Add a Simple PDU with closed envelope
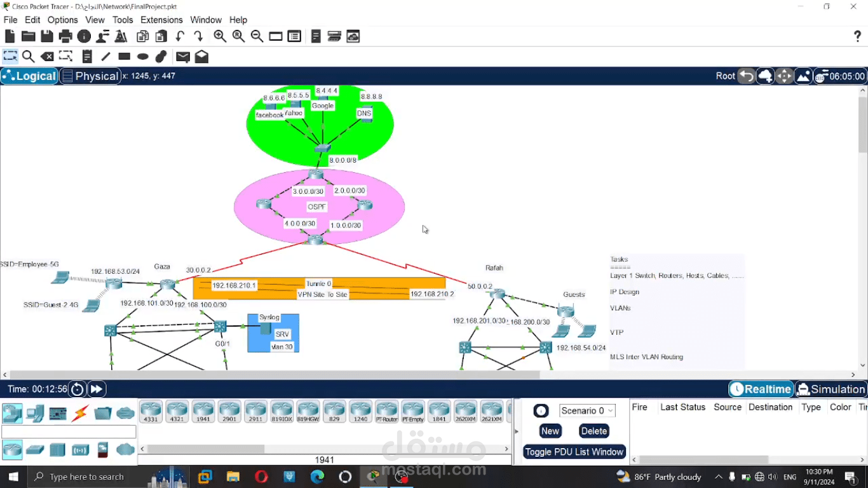 (x=183, y=57)
